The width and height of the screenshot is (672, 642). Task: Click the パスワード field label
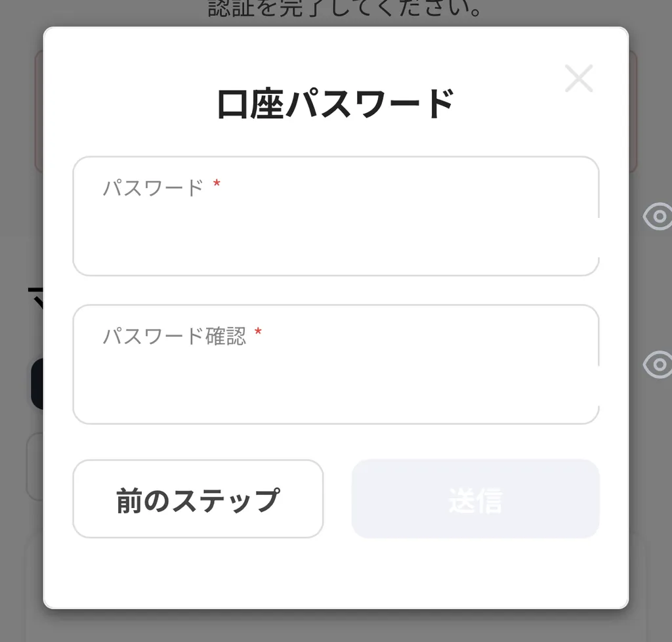[153, 188]
